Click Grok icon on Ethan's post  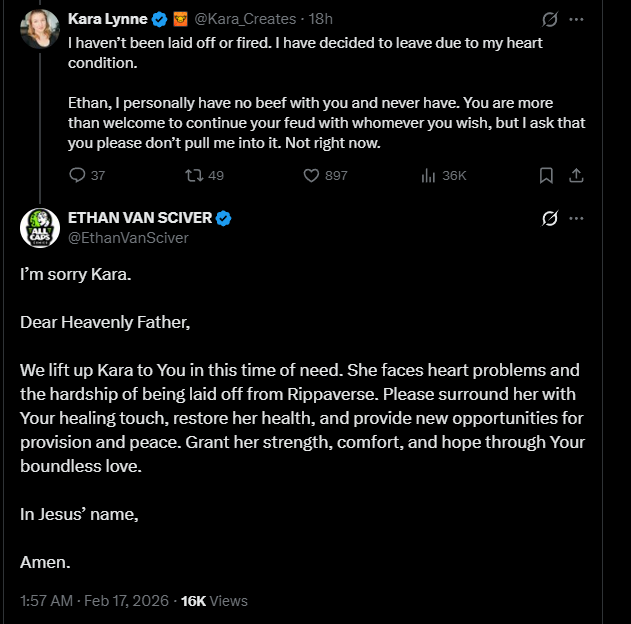tap(549, 218)
